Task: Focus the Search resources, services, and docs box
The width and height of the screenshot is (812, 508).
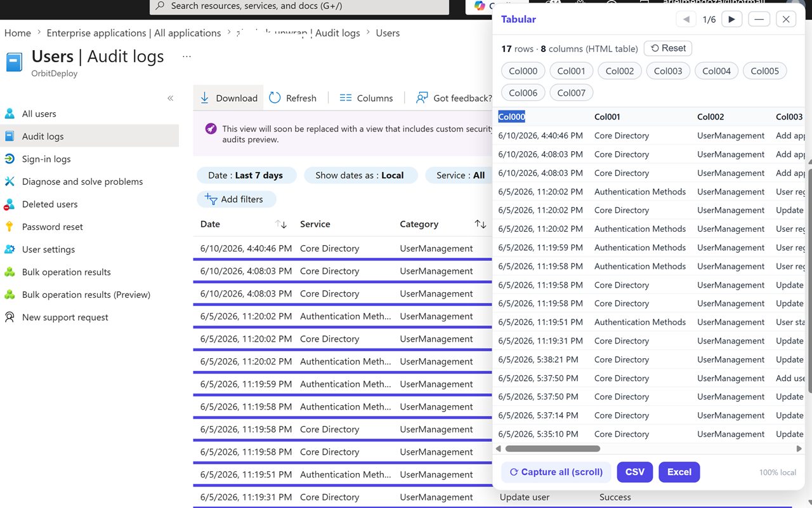Action: pyautogui.click(x=299, y=6)
